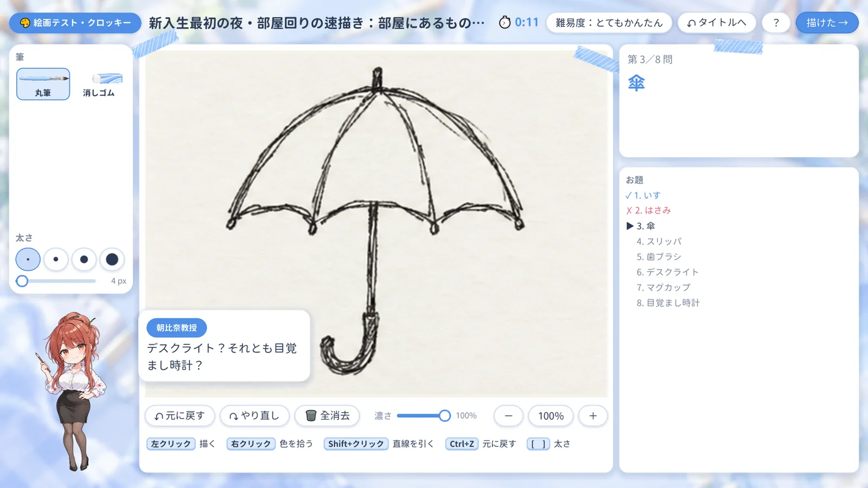Open the 難易度：とてもかんたん difficulty selector

609,23
